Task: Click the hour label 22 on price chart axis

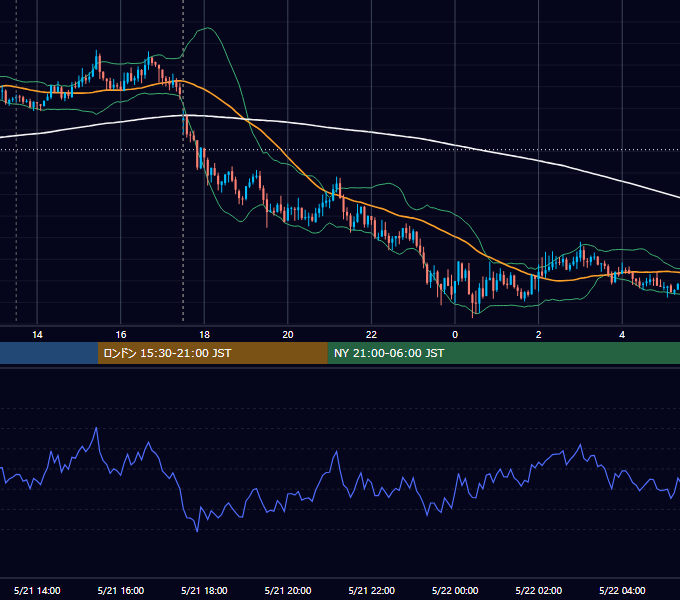Action: [x=372, y=334]
